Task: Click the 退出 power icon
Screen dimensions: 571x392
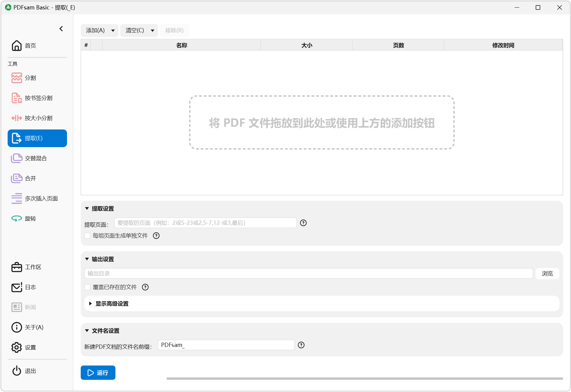Action: point(17,371)
